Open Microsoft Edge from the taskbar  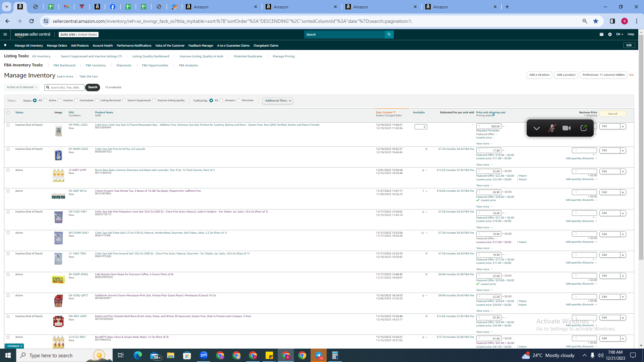[x=138, y=355]
